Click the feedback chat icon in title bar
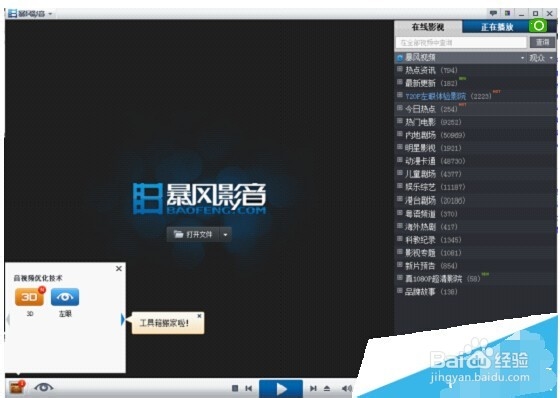This screenshot has height=398, width=560. tap(493, 13)
